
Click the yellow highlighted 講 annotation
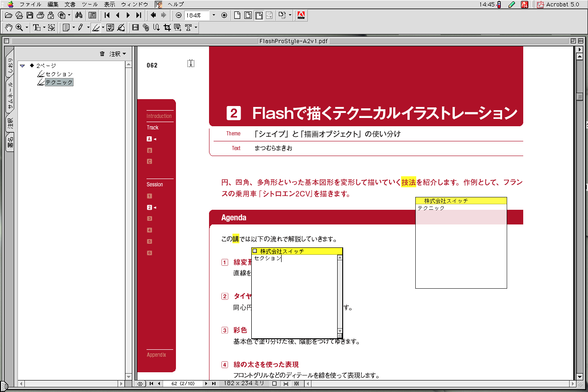pyautogui.click(x=236, y=239)
